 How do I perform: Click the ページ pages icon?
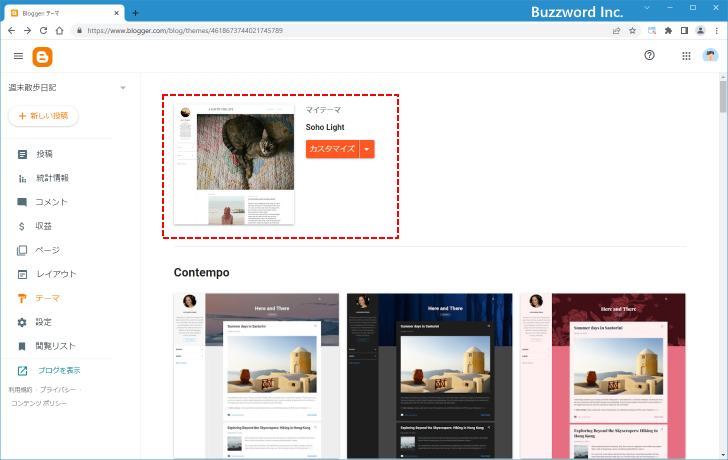(22, 250)
